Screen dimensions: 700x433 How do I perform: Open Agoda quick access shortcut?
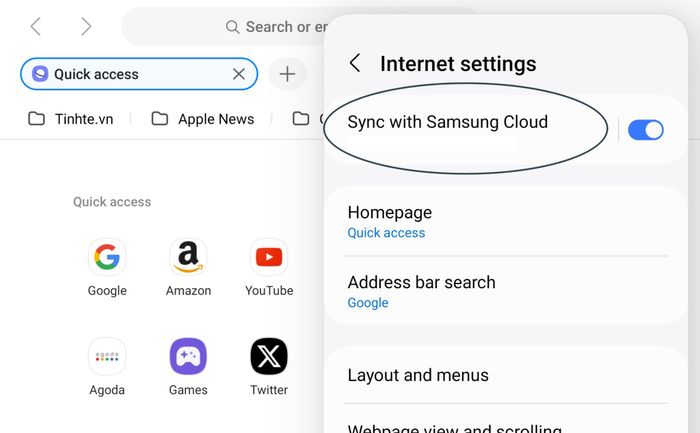pos(107,366)
